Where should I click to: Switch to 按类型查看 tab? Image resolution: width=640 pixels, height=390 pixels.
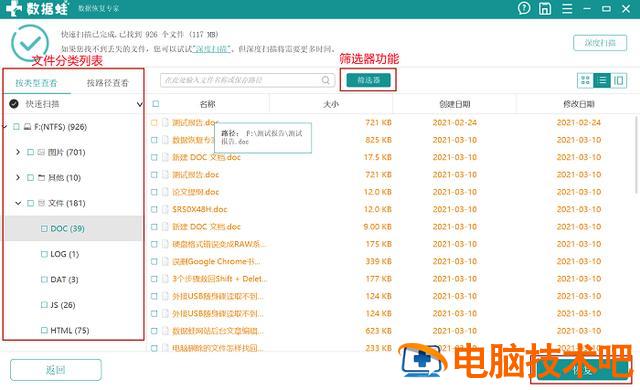coord(36,83)
